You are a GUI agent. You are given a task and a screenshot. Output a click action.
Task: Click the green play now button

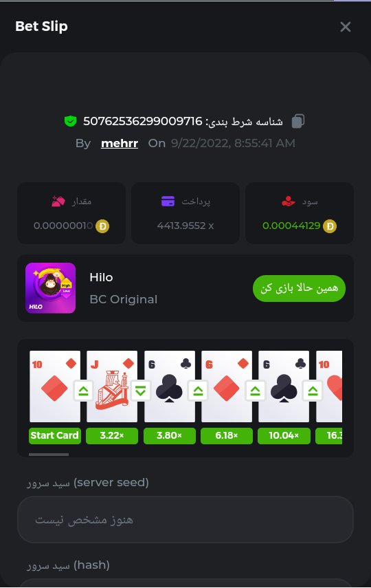point(299,288)
